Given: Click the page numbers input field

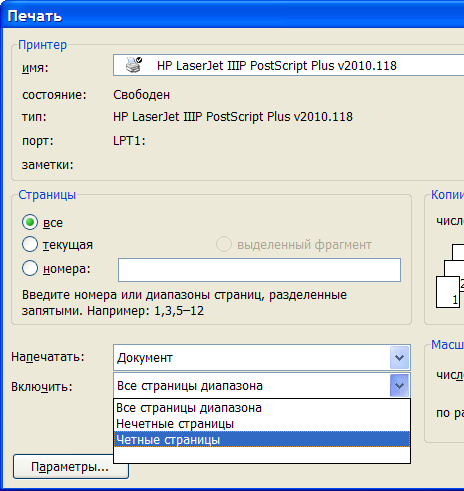Looking at the screenshot, I should 259,270.
